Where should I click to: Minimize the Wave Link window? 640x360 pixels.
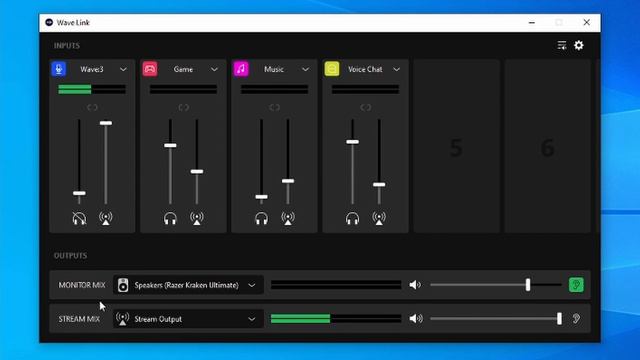pos(531,22)
